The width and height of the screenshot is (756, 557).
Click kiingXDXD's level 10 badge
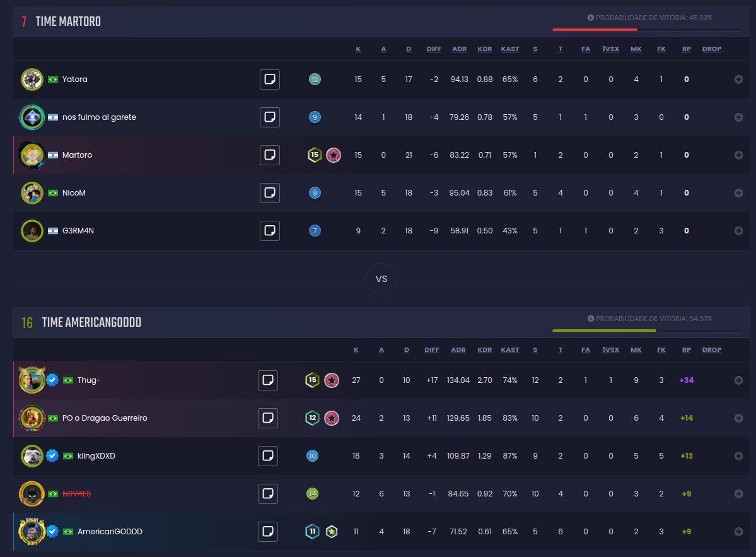click(x=313, y=455)
